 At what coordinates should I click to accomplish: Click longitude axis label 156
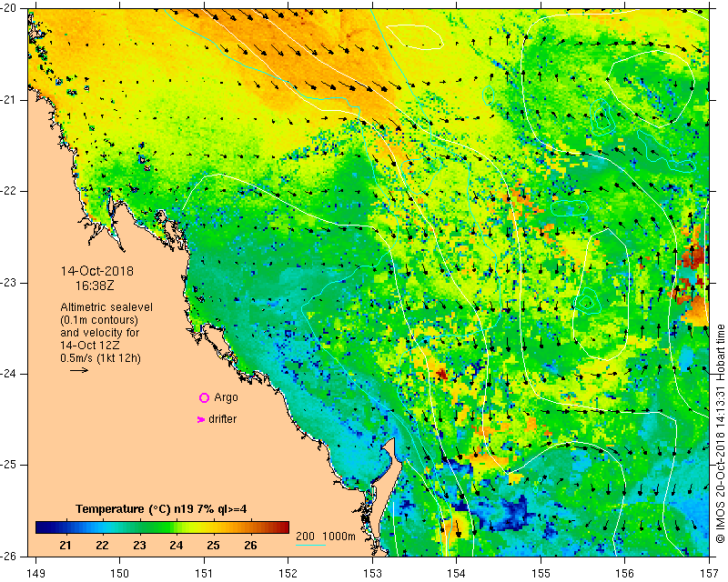coord(625,573)
